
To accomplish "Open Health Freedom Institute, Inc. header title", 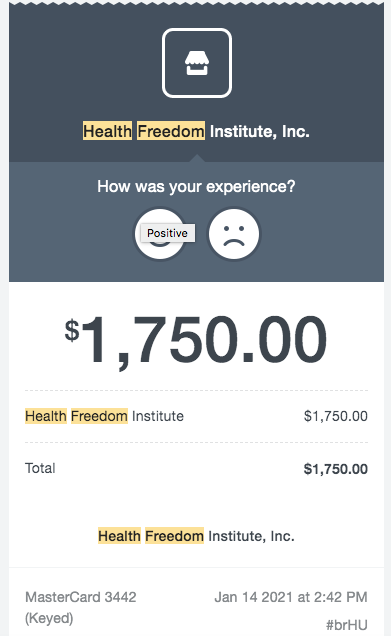I will 196,131.
